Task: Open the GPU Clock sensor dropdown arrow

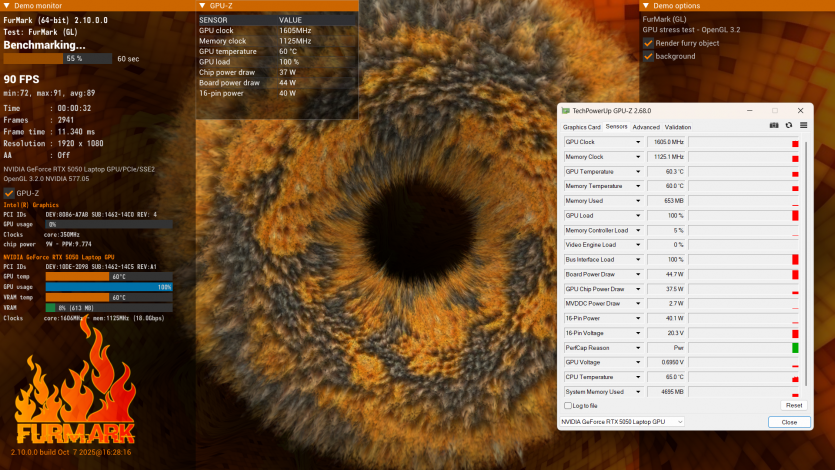Action: coord(638,142)
